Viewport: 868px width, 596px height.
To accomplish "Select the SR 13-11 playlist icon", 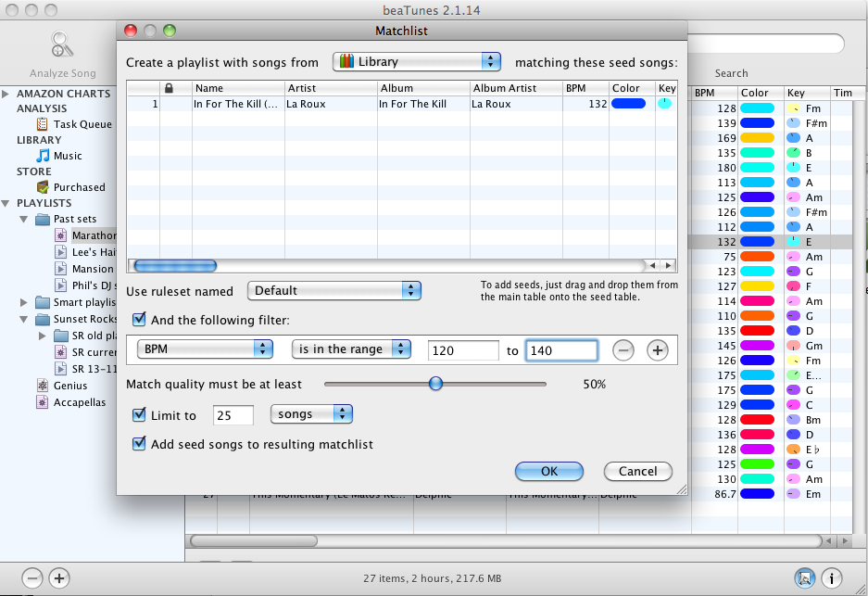I will [61, 369].
